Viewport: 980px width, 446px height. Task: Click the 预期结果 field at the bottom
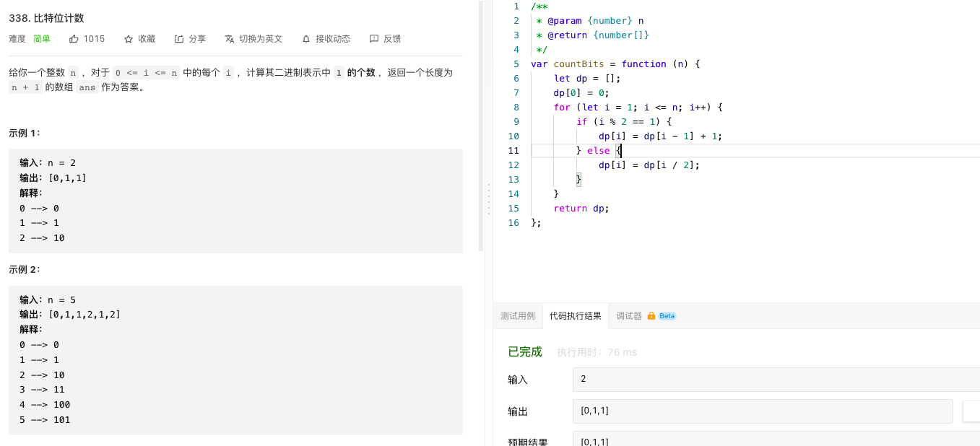776,439
